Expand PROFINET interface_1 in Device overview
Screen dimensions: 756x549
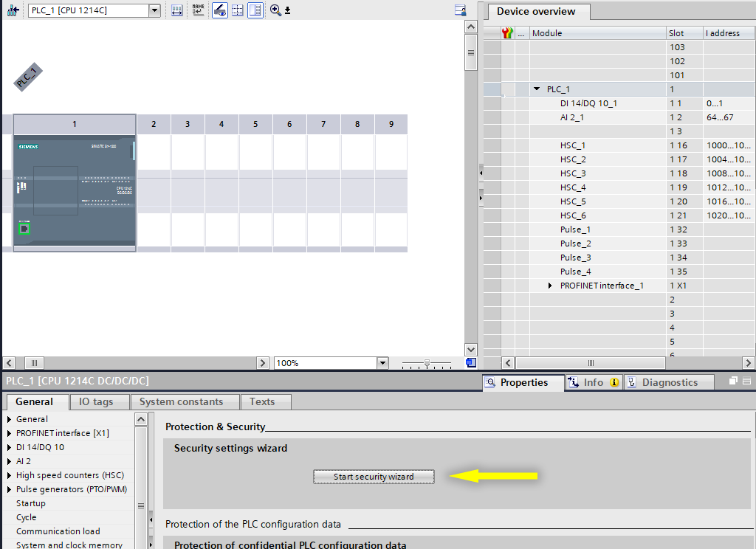pyautogui.click(x=549, y=286)
